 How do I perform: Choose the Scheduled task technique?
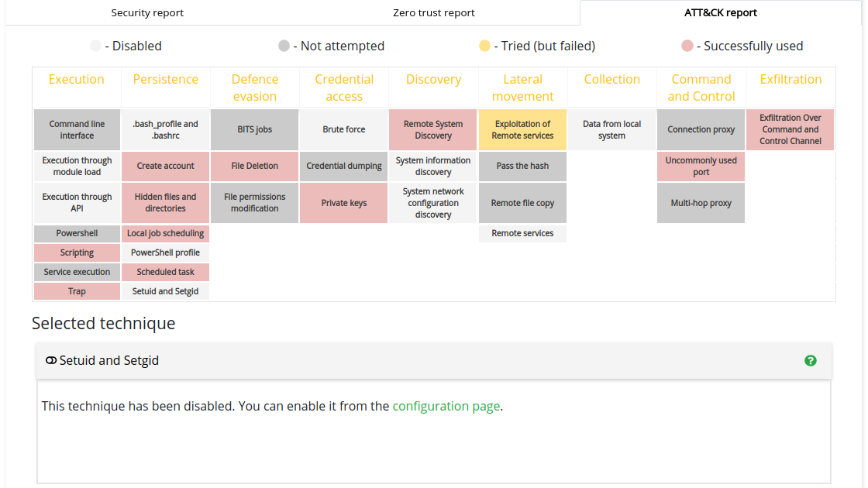click(x=165, y=272)
